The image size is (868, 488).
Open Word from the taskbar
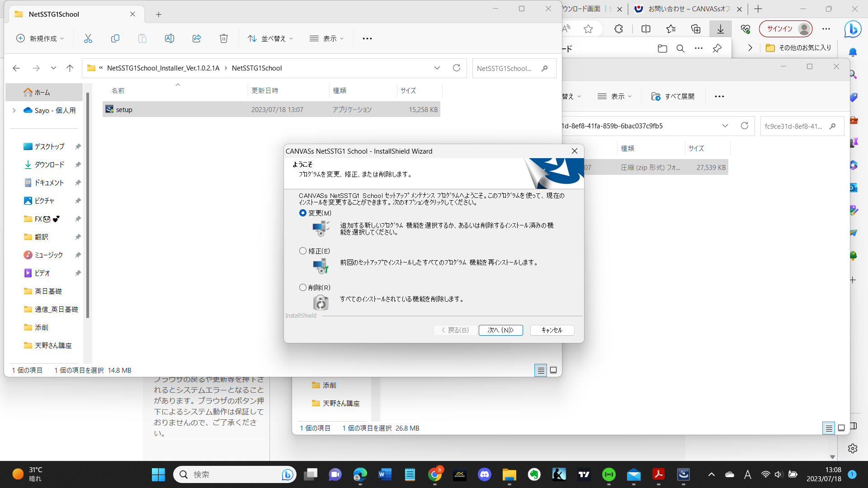click(x=385, y=474)
